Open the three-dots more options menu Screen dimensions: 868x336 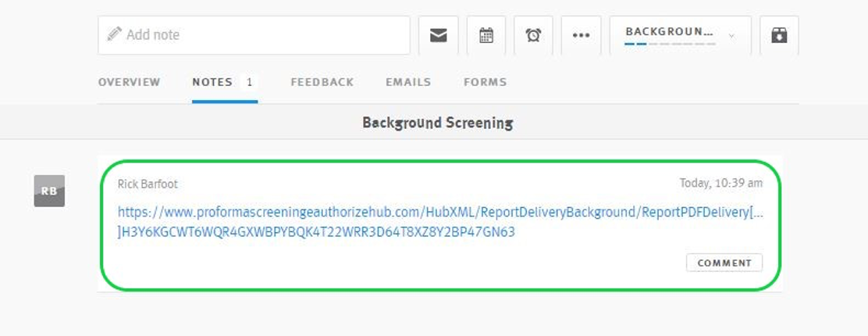(582, 35)
